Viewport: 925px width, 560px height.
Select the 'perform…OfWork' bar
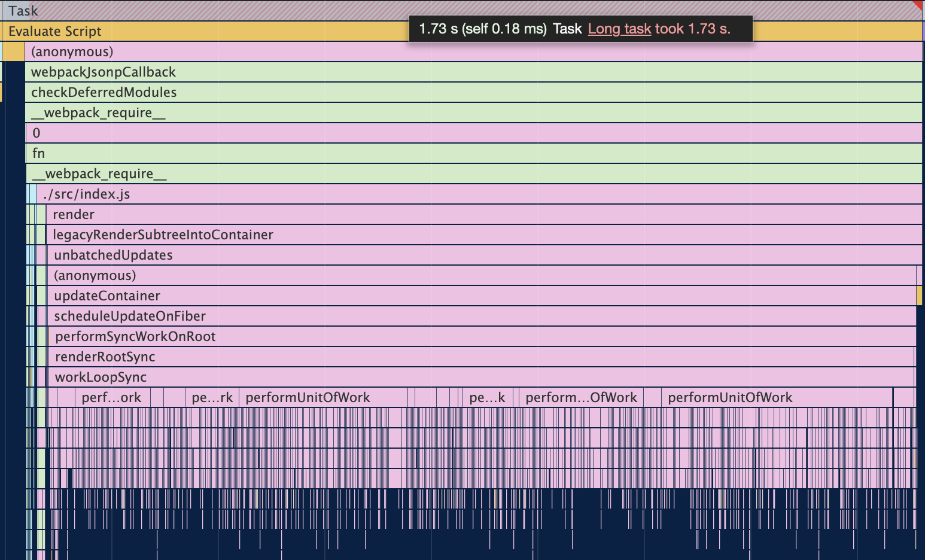(x=581, y=397)
